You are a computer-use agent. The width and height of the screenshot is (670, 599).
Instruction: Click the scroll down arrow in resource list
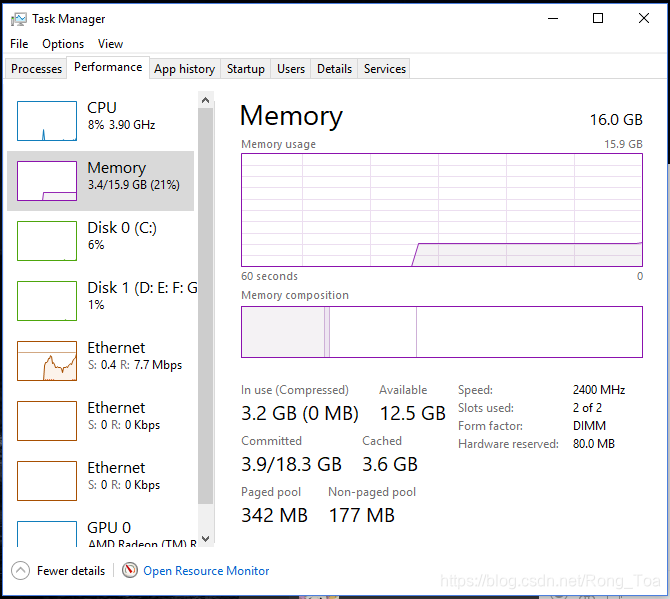click(x=206, y=538)
